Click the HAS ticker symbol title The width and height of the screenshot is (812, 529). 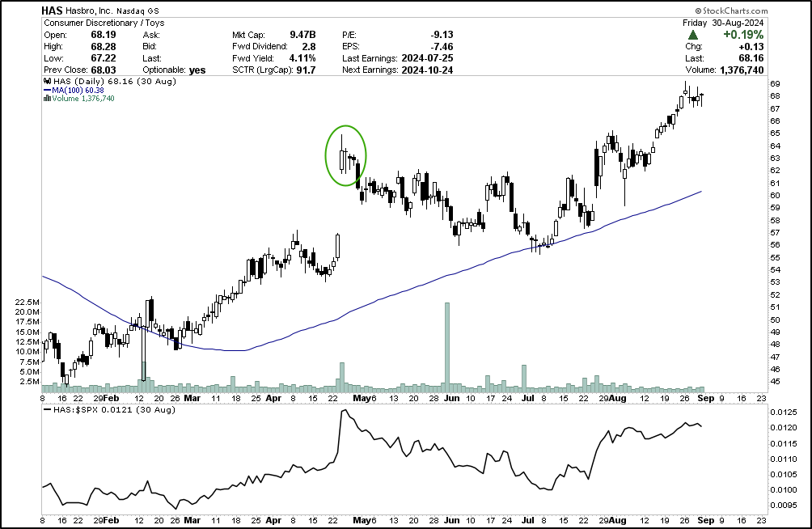52,11
